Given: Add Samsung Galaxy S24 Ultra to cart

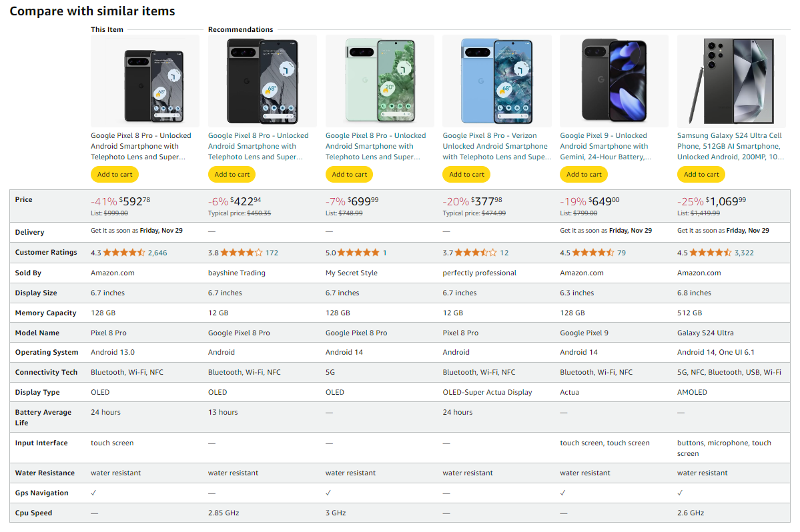Looking at the screenshot, I should [x=701, y=174].
